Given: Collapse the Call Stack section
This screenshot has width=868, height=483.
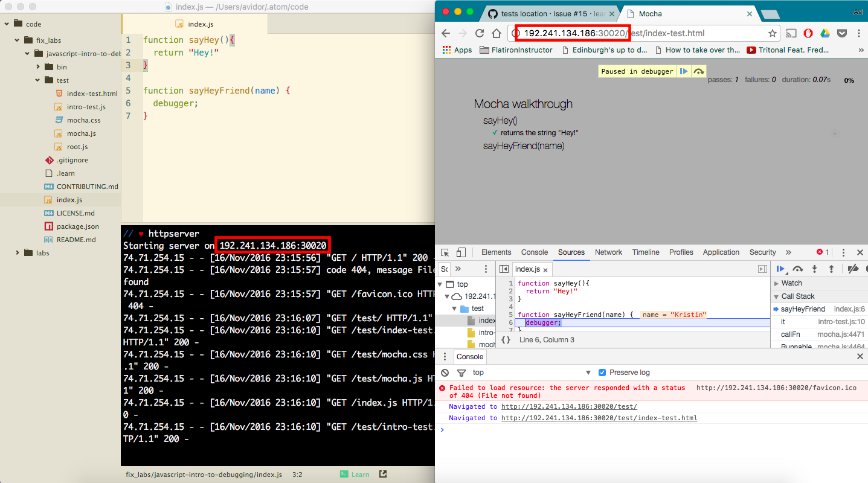Looking at the screenshot, I should (777, 296).
